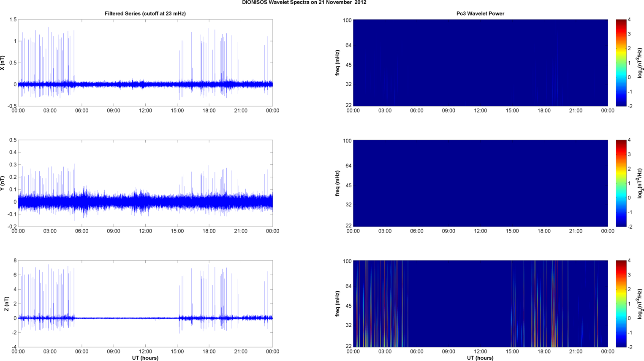Click the title 'DIONISOS Wavelet Spectra on 21 November 2012'
Image resolution: width=644 pixels, height=361 pixels.
[304, 3]
